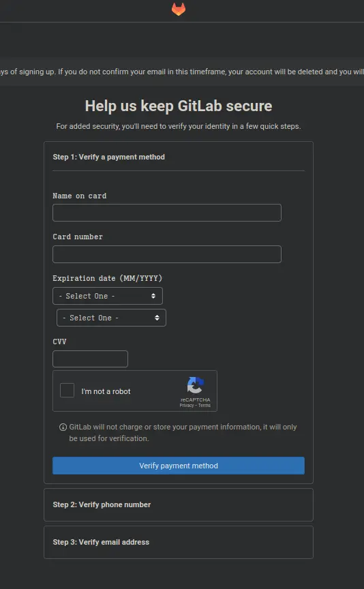Click the Verify payment method button
The width and height of the screenshot is (364, 589).
click(x=179, y=466)
